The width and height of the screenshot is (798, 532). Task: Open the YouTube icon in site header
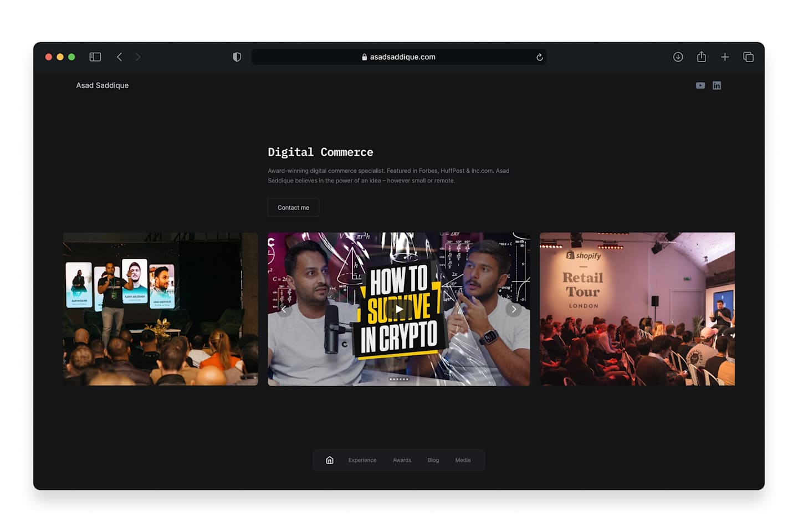click(700, 85)
